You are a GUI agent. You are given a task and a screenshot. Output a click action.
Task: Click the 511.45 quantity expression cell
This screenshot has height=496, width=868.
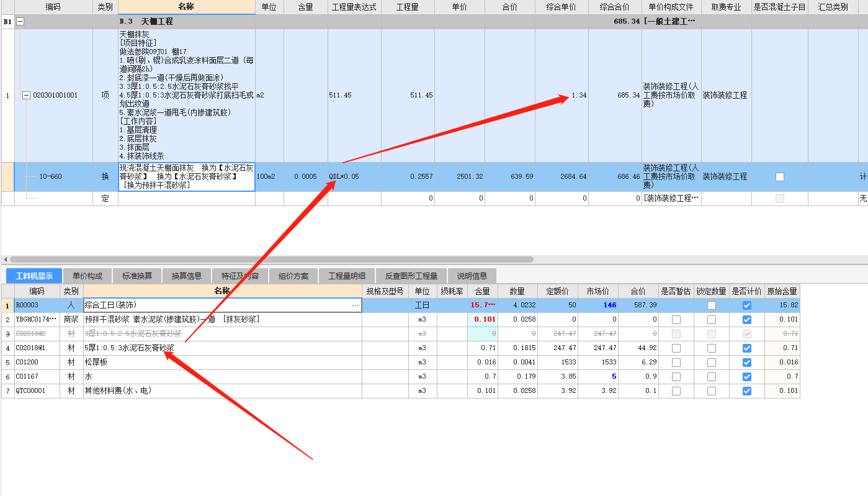[x=354, y=96]
